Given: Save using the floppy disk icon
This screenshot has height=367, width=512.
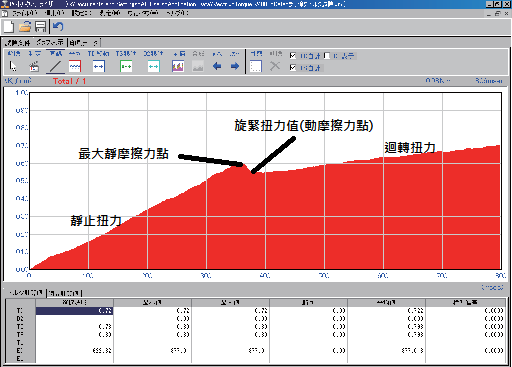Looking at the screenshot, I should 40,27.
